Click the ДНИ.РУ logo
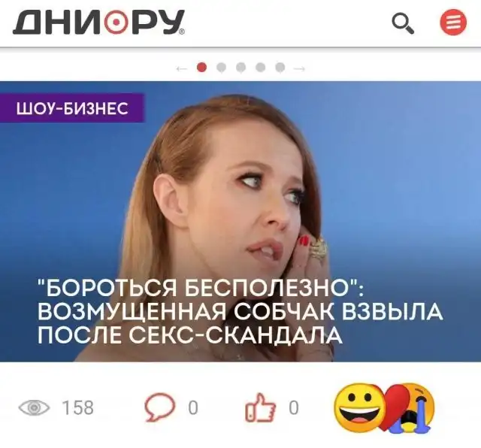481x448 pixels. click(98, 22)
